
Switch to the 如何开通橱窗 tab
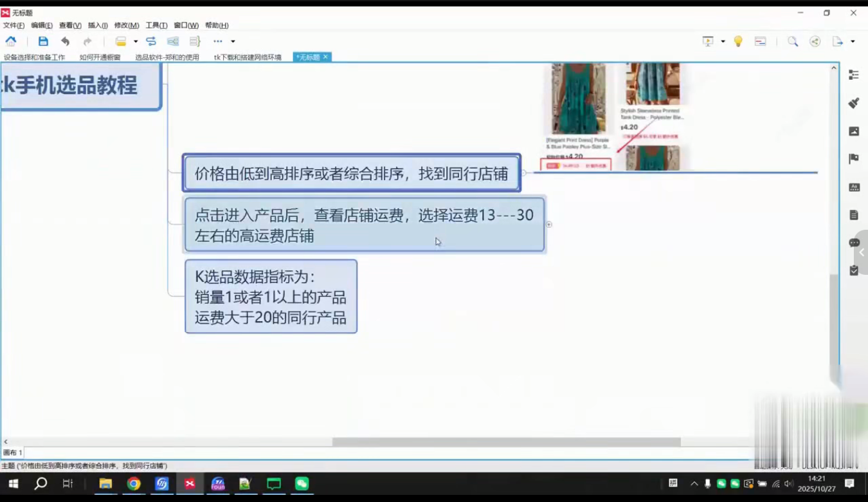100,57
